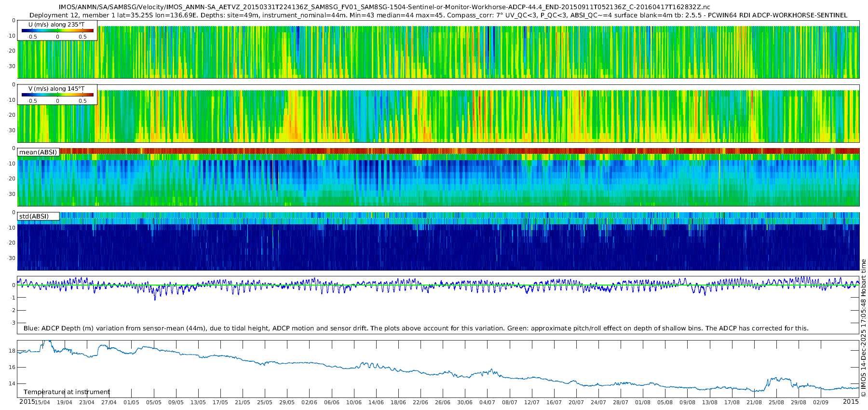Select the mean(ABSI) panel label
Viewport: 868px width, 410px height.
pos(38,152)
